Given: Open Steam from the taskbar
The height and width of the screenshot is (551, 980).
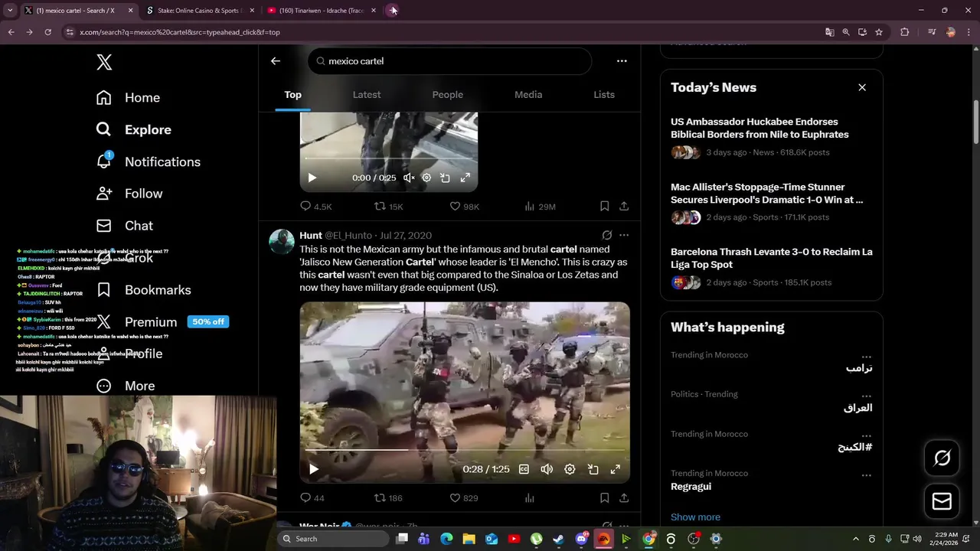Looking at the screenshot, I should [x=558, y=539].
